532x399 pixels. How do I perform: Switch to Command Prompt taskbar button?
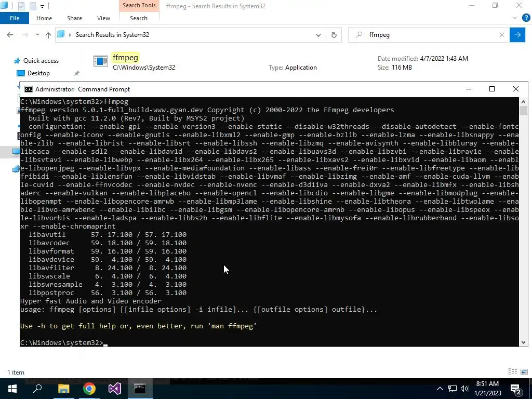click(140, 389)
